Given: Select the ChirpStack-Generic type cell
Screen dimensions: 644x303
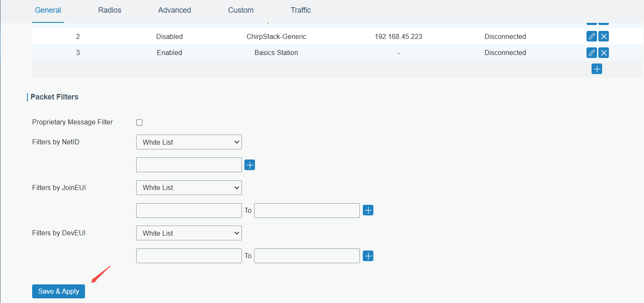Looking at the screenshot, I should tap(277, 37).
